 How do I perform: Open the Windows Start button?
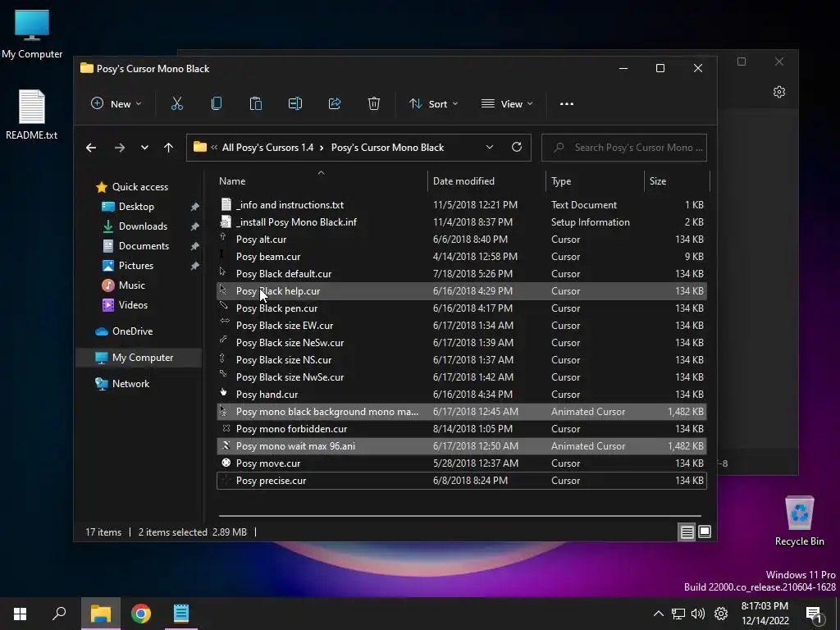click(x=20, y=614)
